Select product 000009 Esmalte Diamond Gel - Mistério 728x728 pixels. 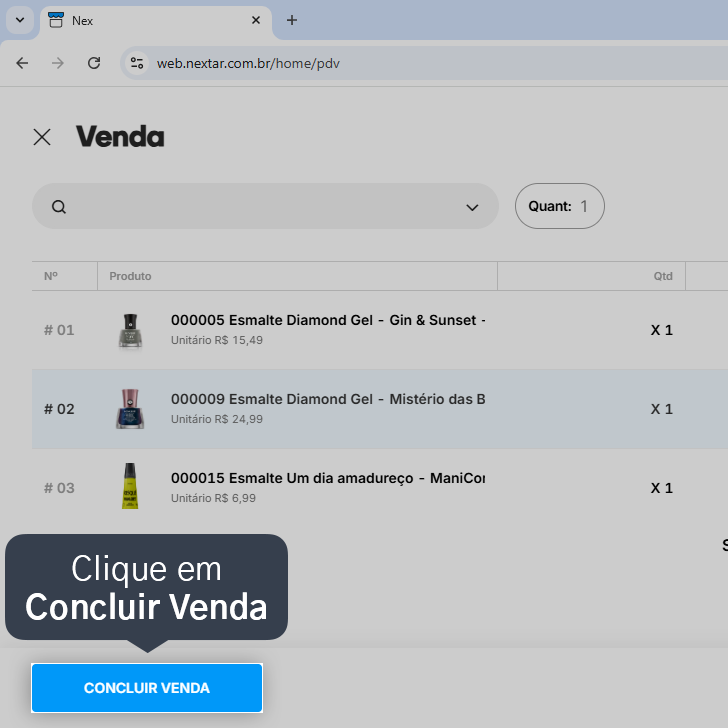tap(328, 399)
